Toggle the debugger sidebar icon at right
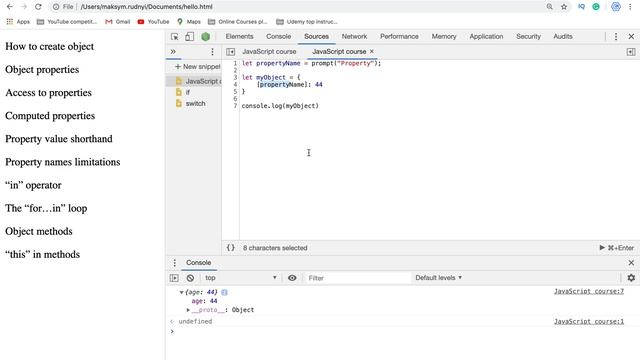The image size is (640, 360). point(631,51)
